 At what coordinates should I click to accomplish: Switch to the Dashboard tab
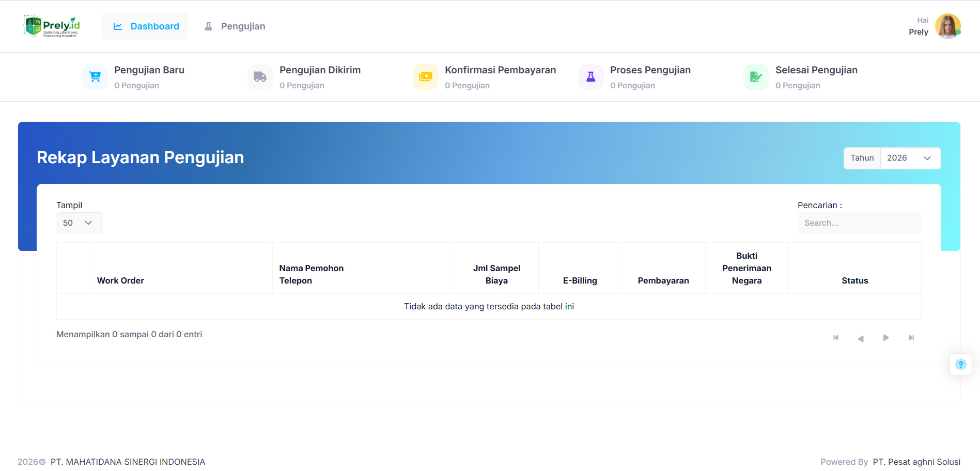(x=145, y=26)
